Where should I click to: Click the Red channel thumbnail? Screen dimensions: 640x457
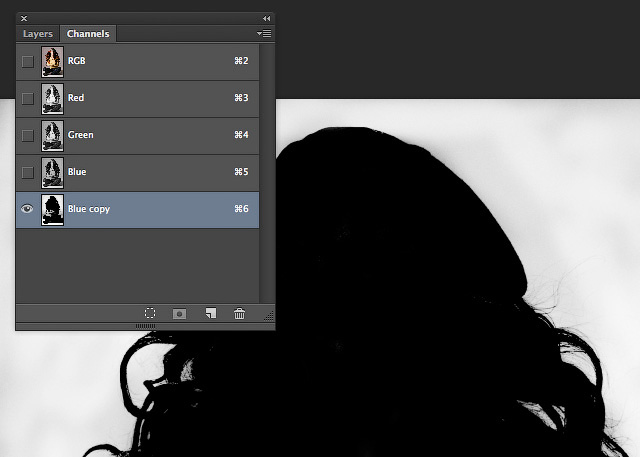point(52,99)
